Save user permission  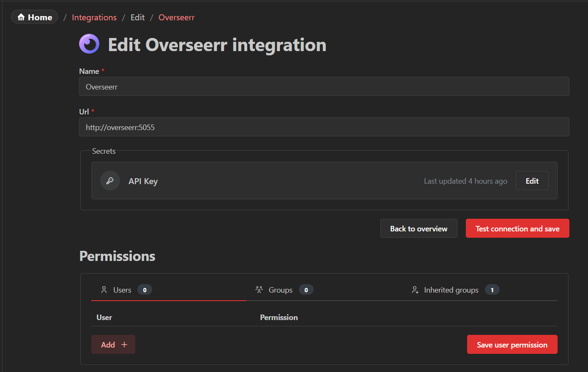tap(512, 345)
